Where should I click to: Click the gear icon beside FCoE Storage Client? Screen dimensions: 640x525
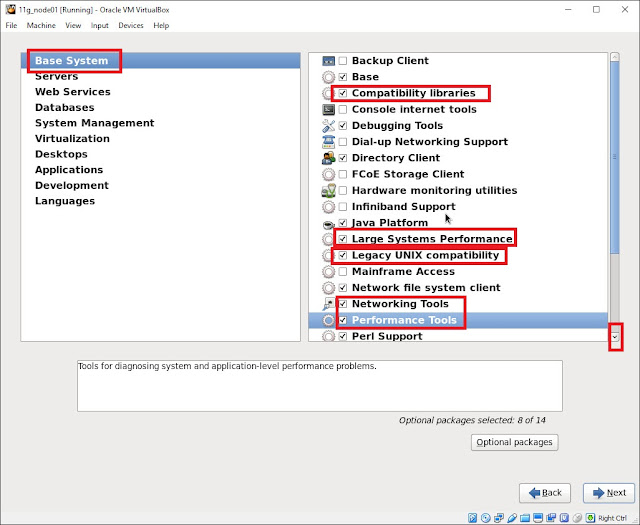[x=329, y=175]
